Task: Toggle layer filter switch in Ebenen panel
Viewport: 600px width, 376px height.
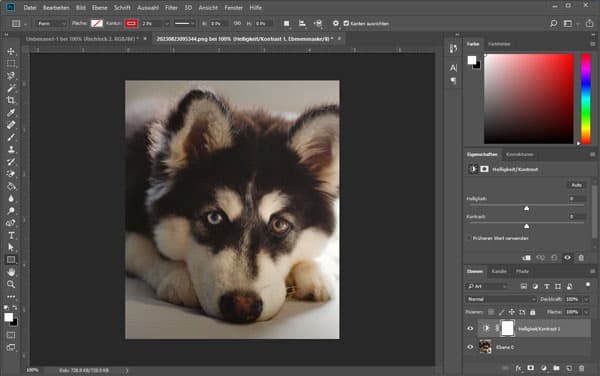Action: click(x=588, y=285)
